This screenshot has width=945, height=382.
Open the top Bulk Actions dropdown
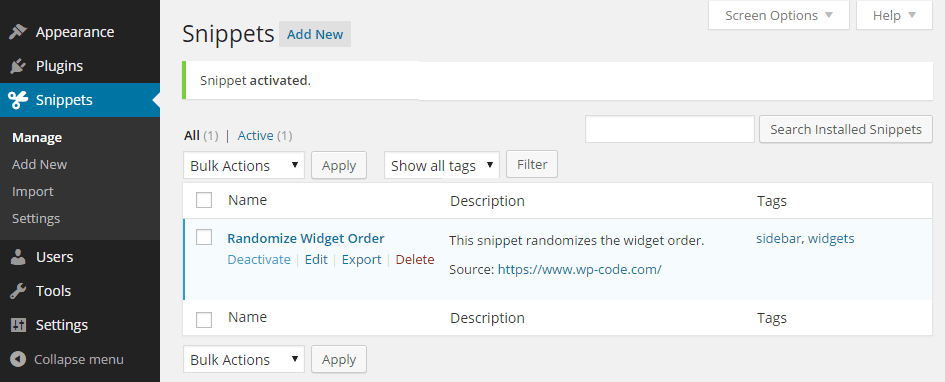244,165
